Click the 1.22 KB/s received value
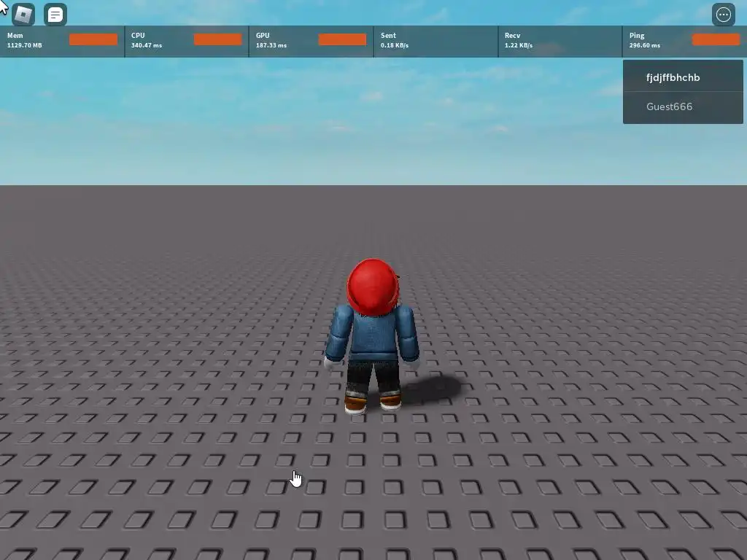 (x=519, y=45)
